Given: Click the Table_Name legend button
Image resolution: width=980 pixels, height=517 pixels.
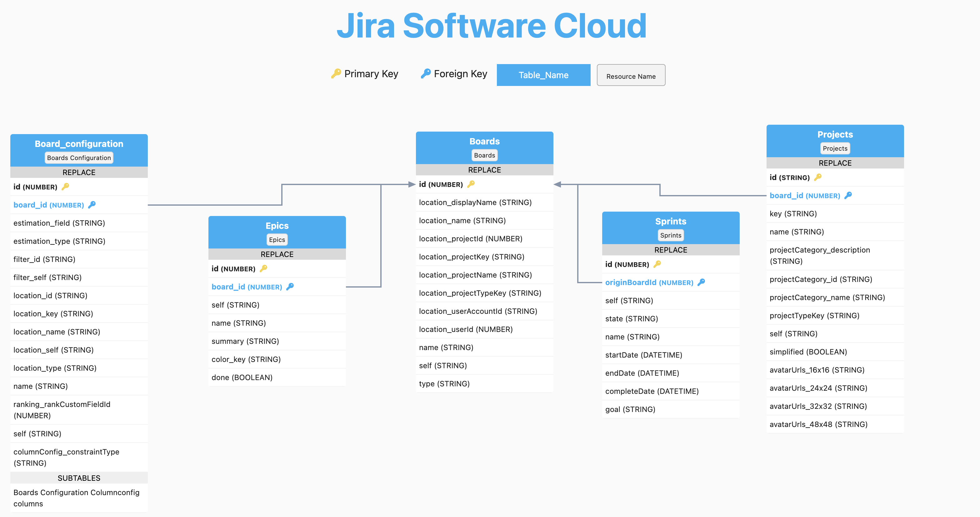Looking at the screenshot, I should [543, 75].
